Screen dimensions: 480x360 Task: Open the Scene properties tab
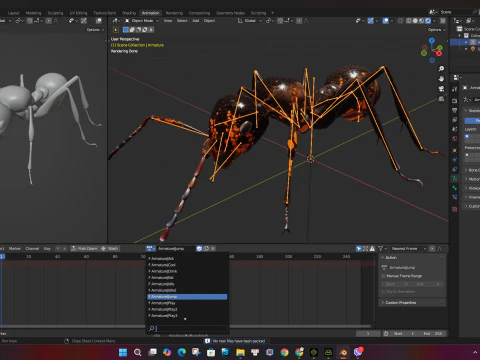tap(455, 129)
